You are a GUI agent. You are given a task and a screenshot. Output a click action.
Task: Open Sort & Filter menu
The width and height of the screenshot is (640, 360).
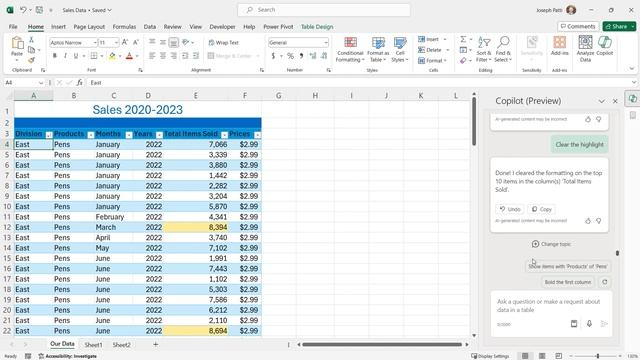coord(484,49)
